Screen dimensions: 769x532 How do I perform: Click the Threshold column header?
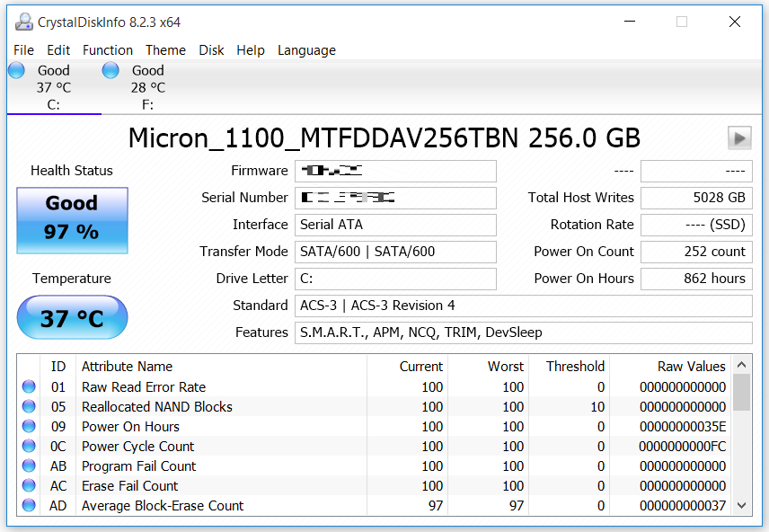(569, 367)
